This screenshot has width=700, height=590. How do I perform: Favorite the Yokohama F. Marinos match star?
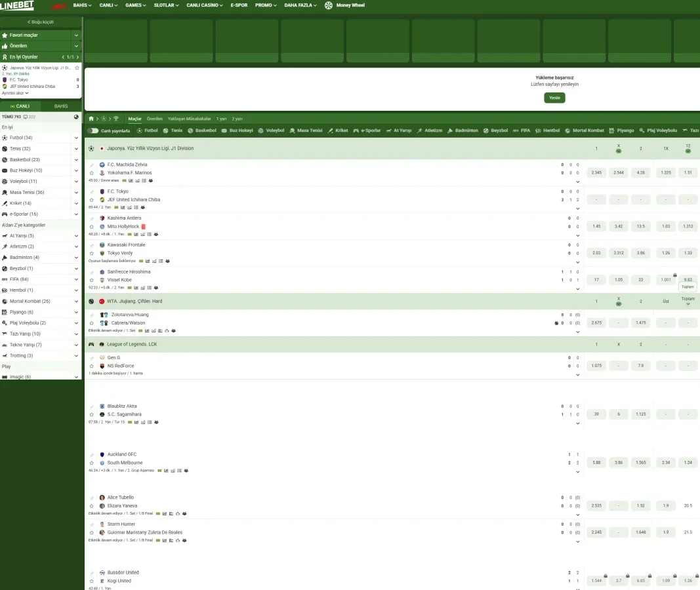[91, 173]
